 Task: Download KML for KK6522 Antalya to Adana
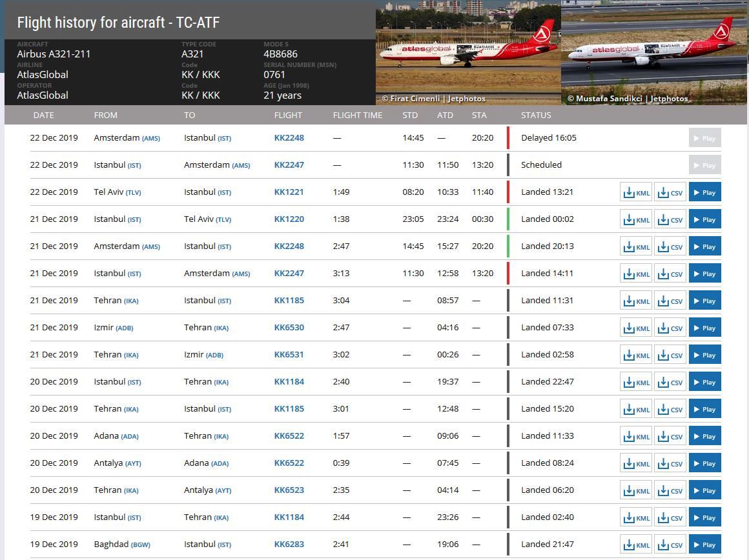coord(636,463)
